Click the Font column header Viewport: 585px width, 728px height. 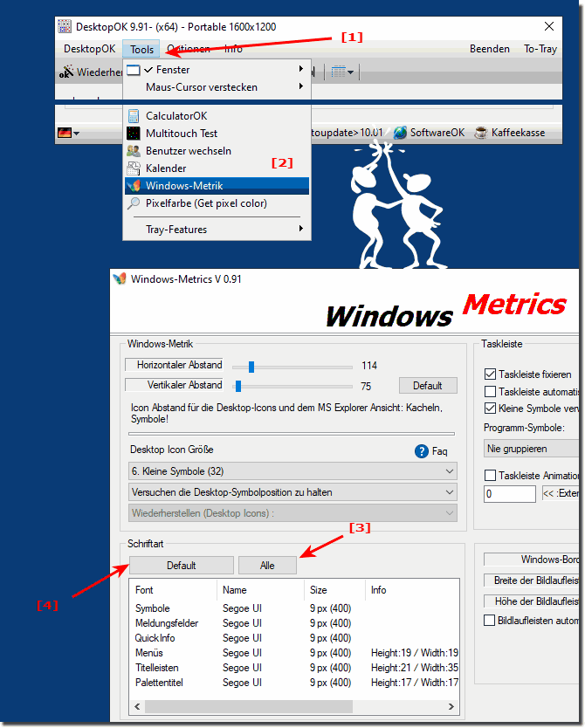click(174, 589)
